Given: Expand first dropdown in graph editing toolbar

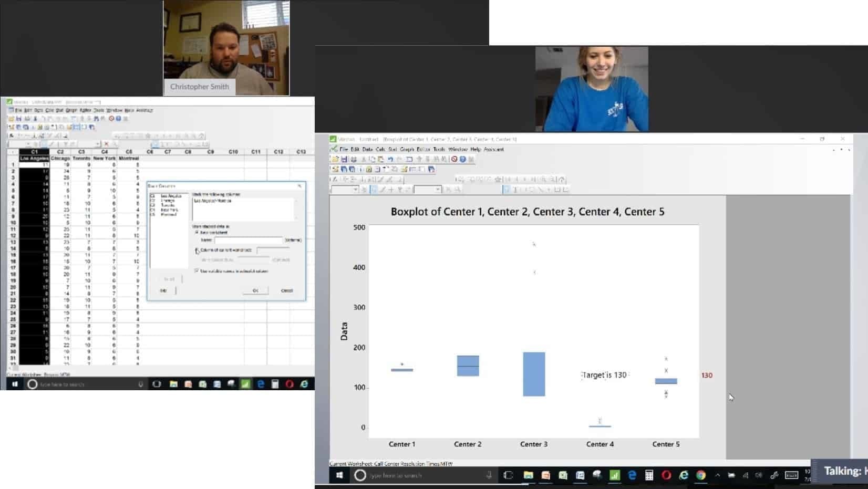Looking at the screenshot, I should tap(355, 190).
